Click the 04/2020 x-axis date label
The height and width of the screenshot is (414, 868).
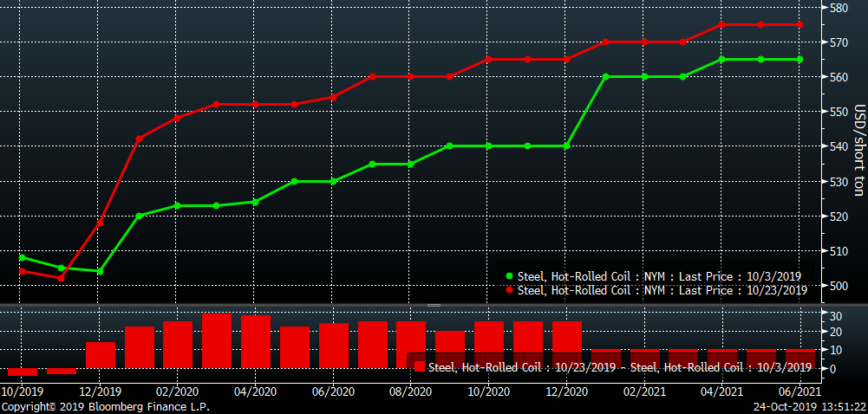(x=255, y=391)
